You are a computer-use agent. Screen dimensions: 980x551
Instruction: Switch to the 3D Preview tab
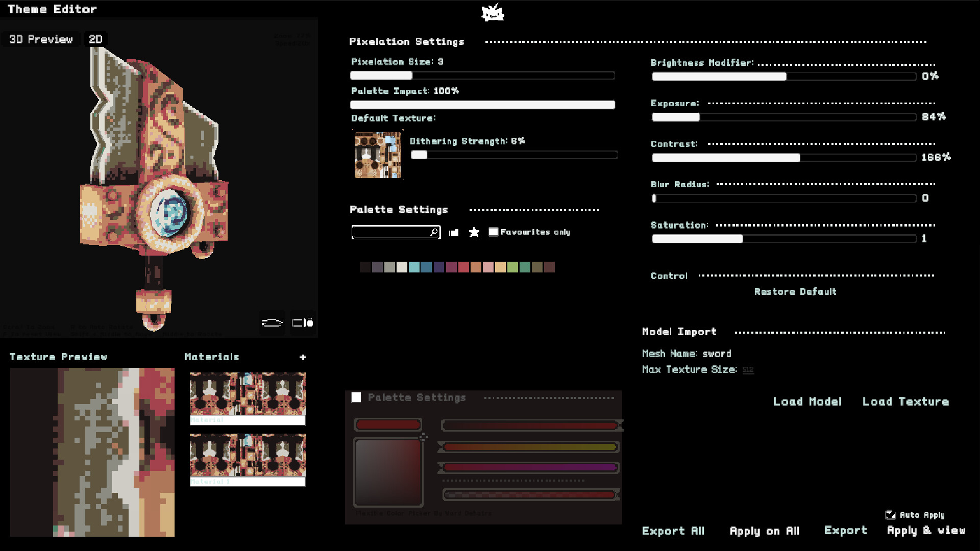click(41, 39)
